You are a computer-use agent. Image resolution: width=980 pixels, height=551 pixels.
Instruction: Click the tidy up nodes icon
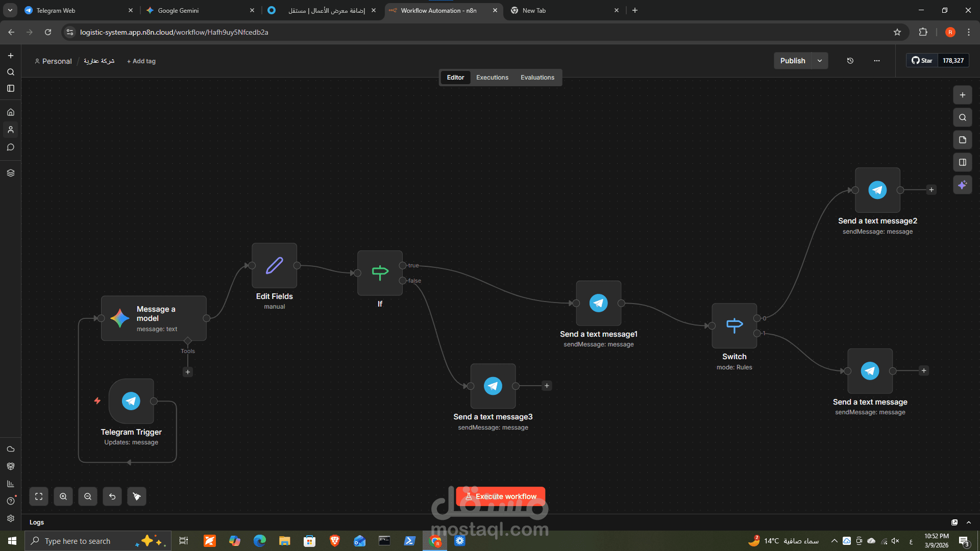coord(137,496)
